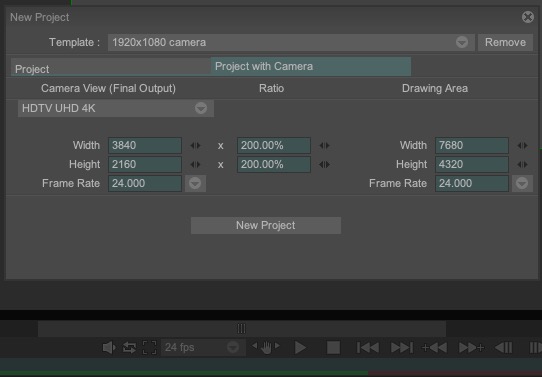
Task: Toggle the loop playback icon
Action: click(129, 347)
